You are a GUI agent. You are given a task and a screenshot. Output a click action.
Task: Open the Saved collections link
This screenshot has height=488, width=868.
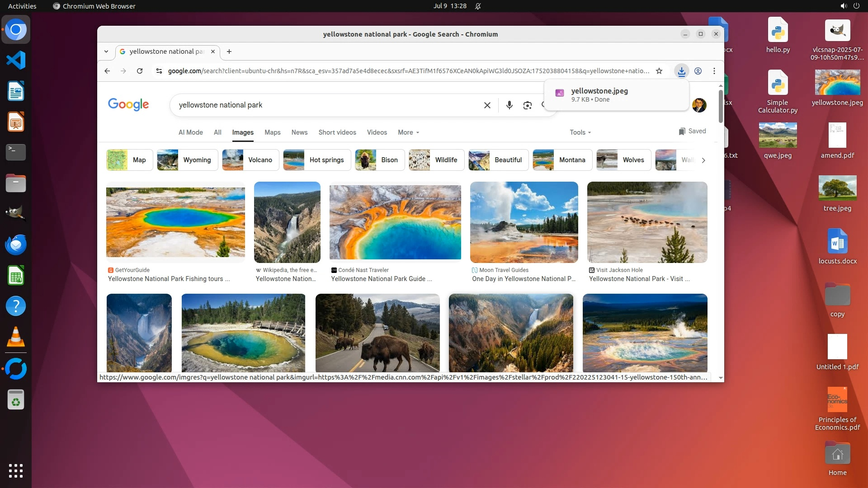692,131
